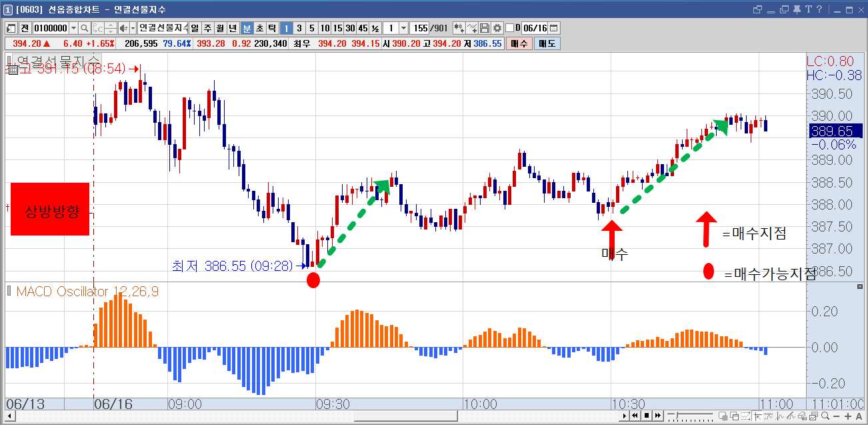Image resolution: width=868 pixels, height=425 pixels.
Task: Toggle the D checkbox next to date
Action: 510,28
